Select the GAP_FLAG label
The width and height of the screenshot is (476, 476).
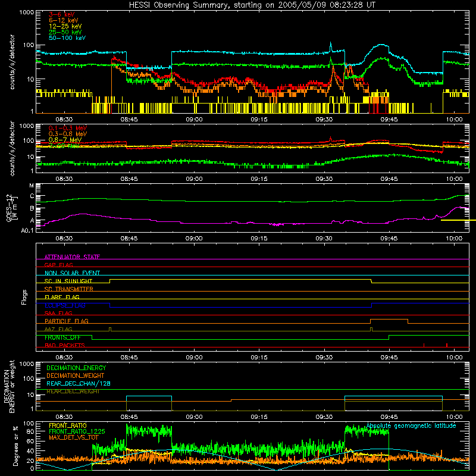pyautogui.click(x=58, y=265)
